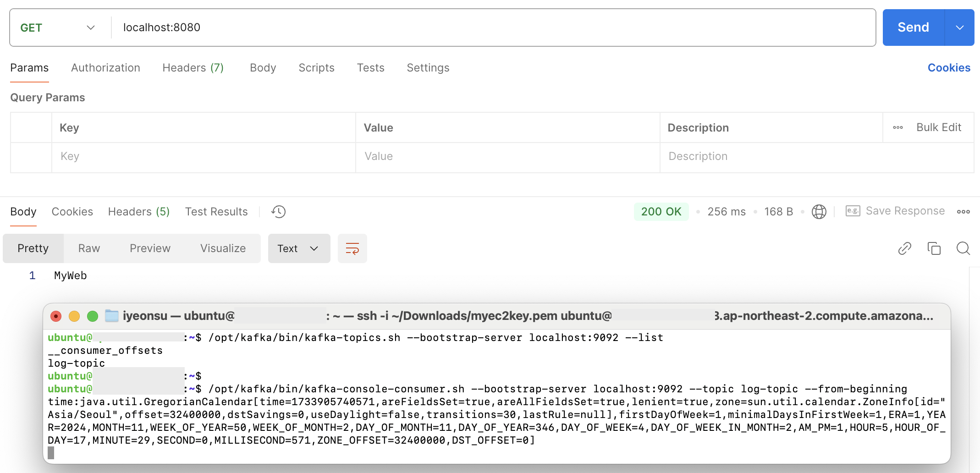Switch to the request Body tab
Image resolution: width=980 pixels, height=473 pixels.
point(263,68)
